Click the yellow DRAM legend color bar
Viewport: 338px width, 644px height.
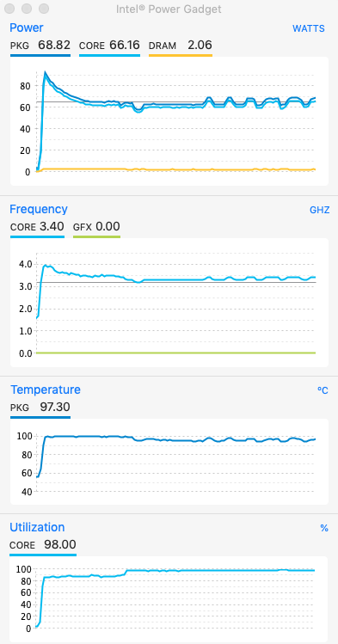(181, 55)
